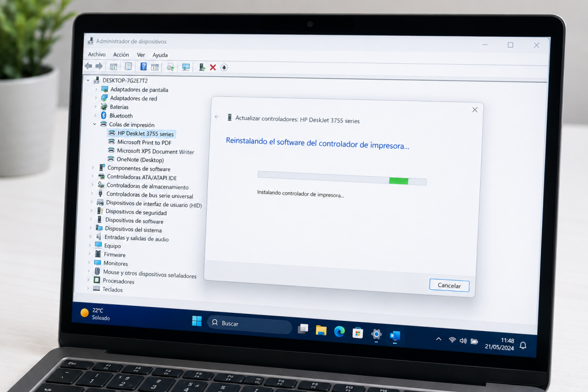588x392 pixels.
Task: Expand Componentes de software
Action: click(x=93, y=168)
